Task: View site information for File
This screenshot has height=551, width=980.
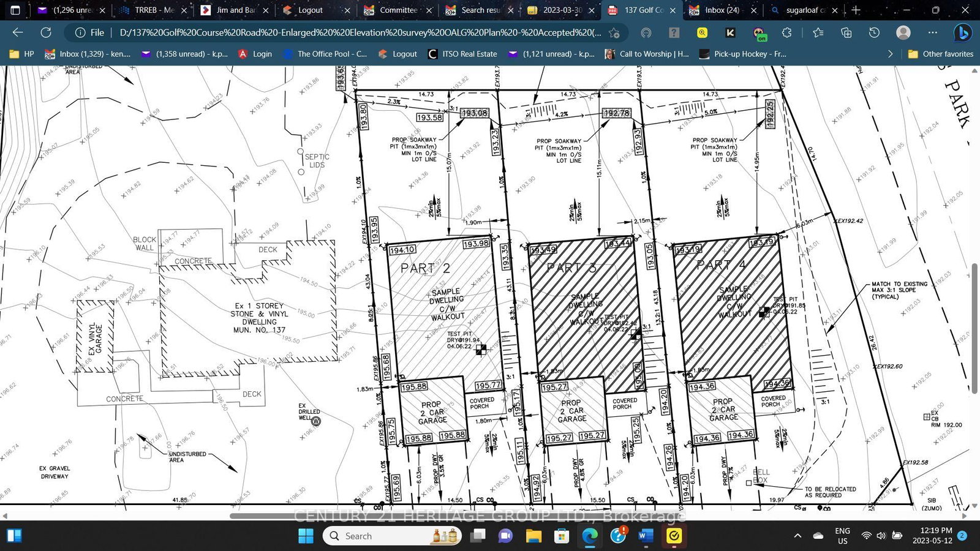Action: 89,32
